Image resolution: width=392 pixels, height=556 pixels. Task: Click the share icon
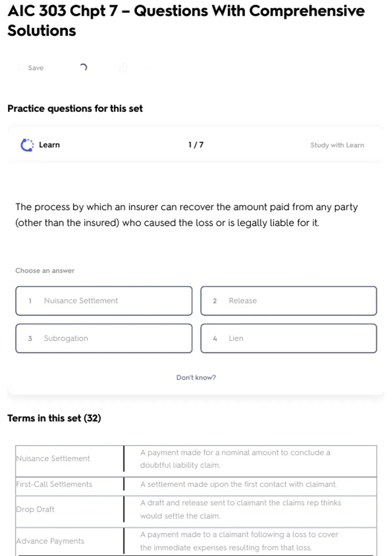(x=123, y=67)
